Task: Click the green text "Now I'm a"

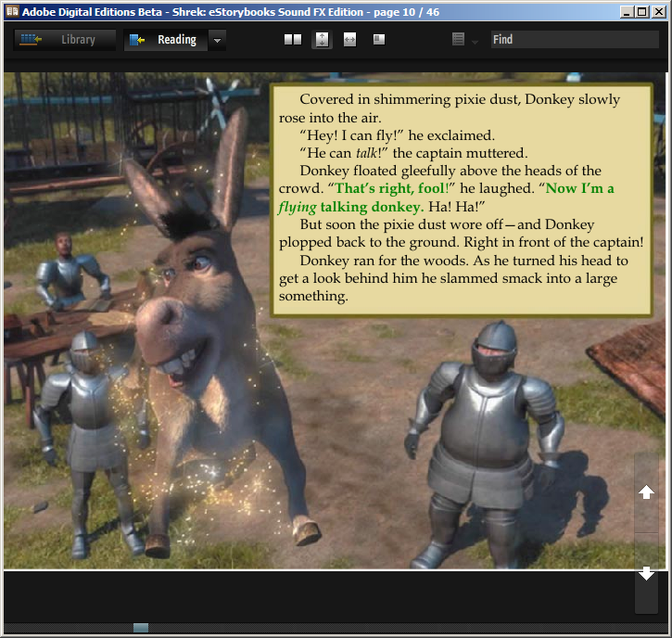Action: 580,188
